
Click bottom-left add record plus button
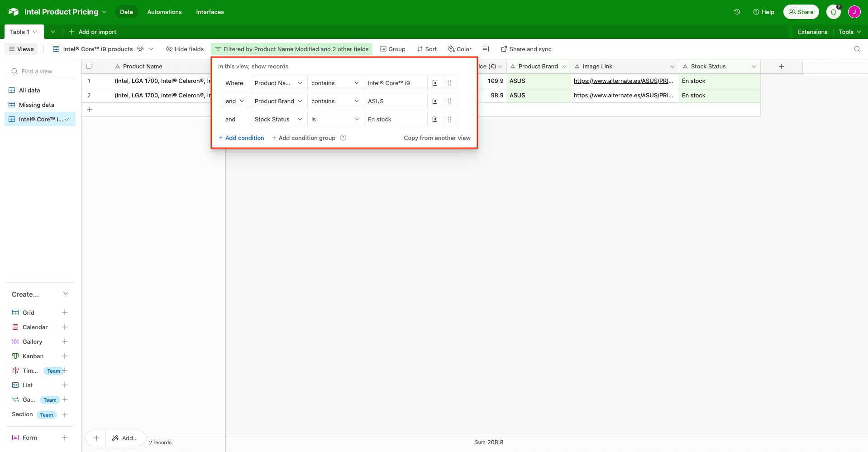96,438
